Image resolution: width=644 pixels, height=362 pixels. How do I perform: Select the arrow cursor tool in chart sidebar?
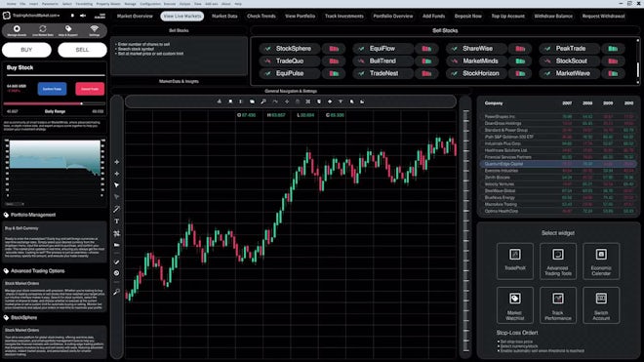(117, 185)
